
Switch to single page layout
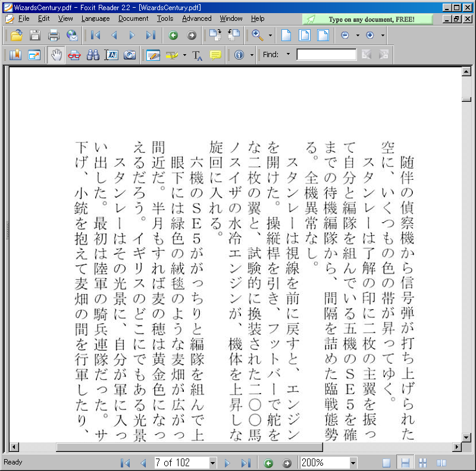(x=386, y=463)
